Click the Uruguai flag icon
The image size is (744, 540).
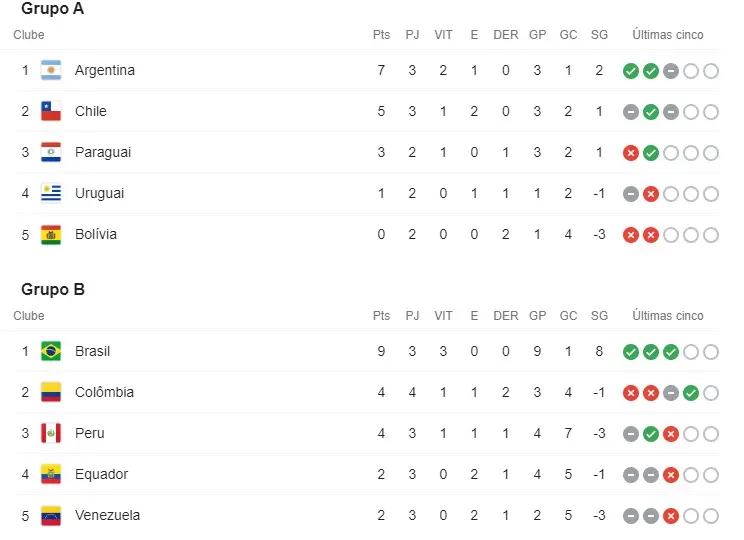[51, 194]
